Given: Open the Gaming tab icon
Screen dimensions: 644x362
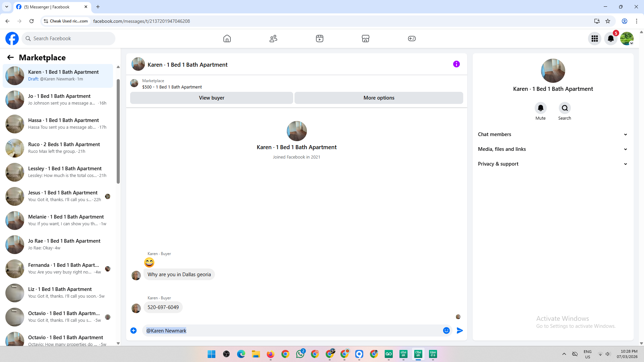Looking at the screenshot, I should (412, 39).
